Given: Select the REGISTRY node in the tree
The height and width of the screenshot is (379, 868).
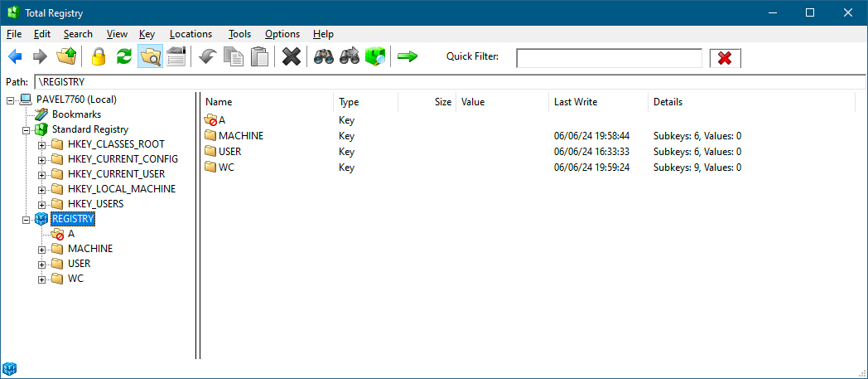Looking at the screenshot, I should (x=73, y=220).
